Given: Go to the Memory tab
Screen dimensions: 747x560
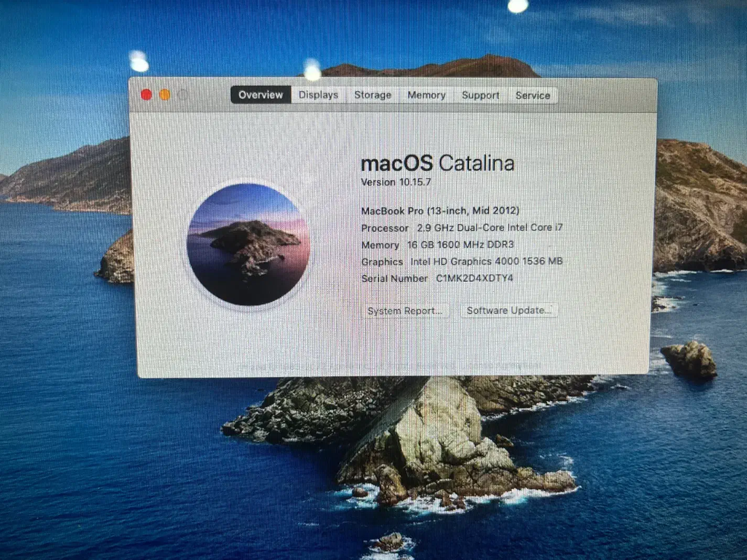Looking at the screenshot, I should pyautogui.click(x=426, y=95).
